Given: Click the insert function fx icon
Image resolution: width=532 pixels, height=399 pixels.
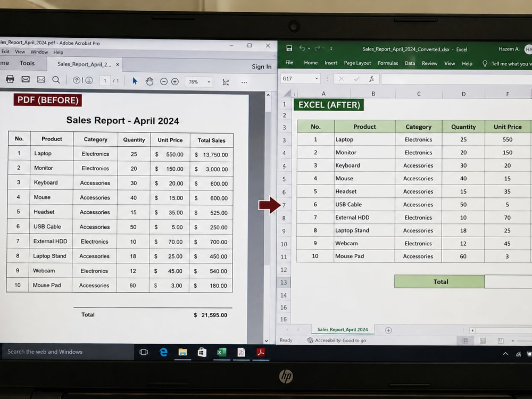Looking at the screenshot, I should [371, 79].
